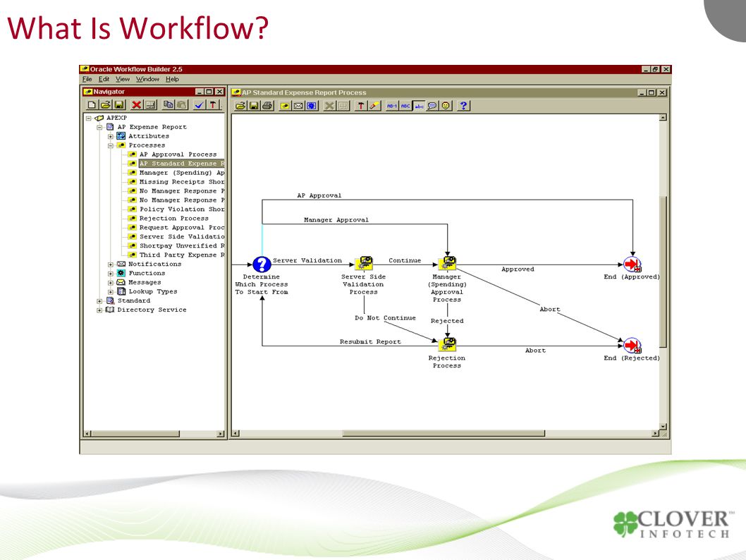746x560 pixels.
Task: Click the New Notification envelope icon
Action: click(298, 106)
